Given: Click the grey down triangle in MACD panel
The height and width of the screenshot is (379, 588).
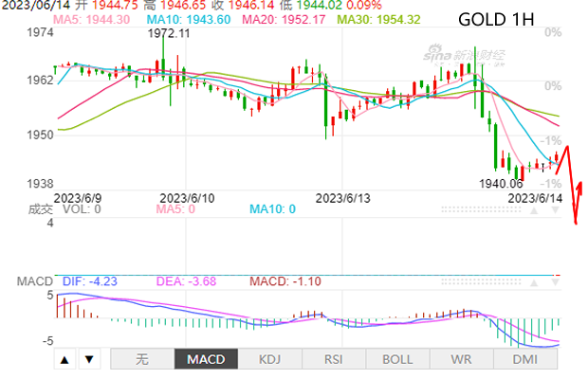Looking at the screenshot, I should tap(555, 282).
